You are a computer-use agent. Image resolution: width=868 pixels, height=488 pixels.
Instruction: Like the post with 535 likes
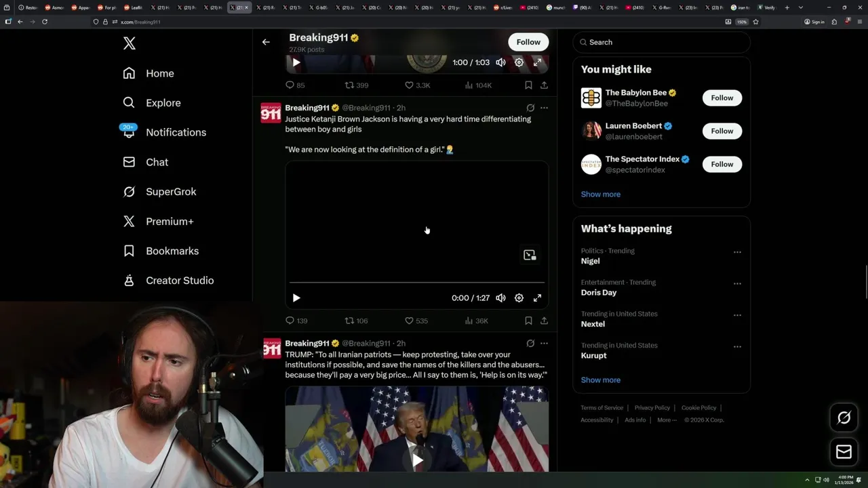(416, 321)
